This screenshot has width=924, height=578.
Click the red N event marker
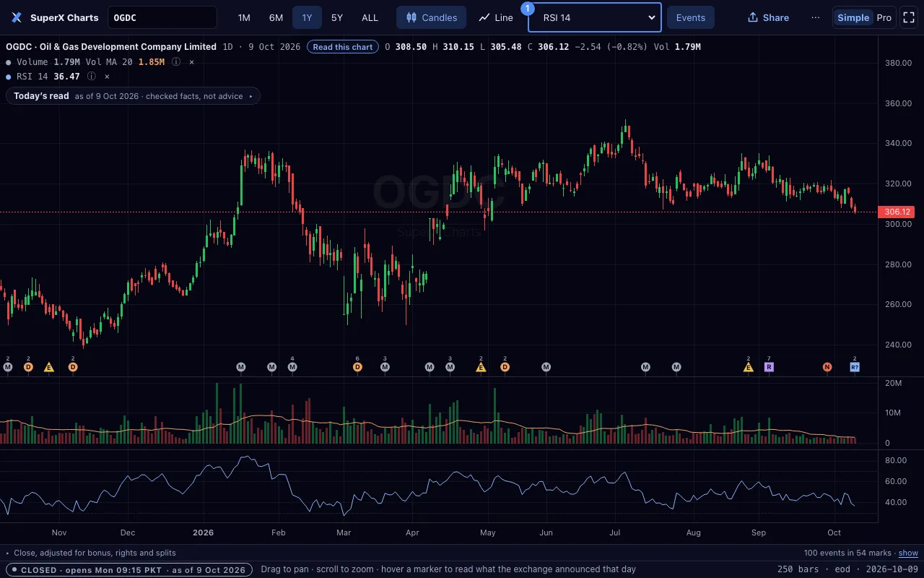pyautogui.click(x=827, y=367)
